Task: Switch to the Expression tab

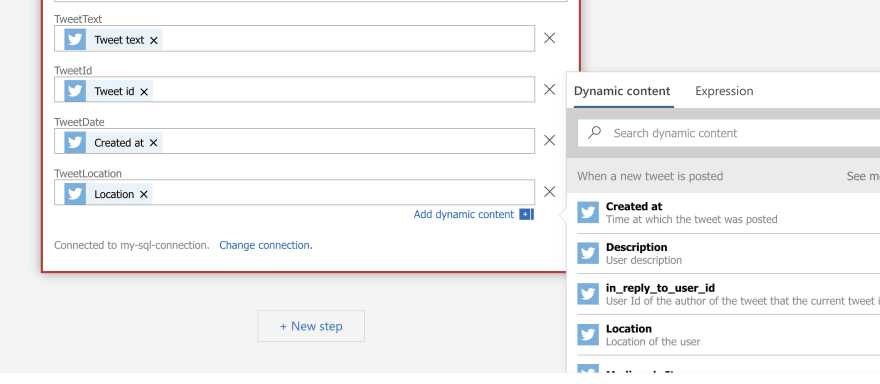Action: click(x=724, y=91)
